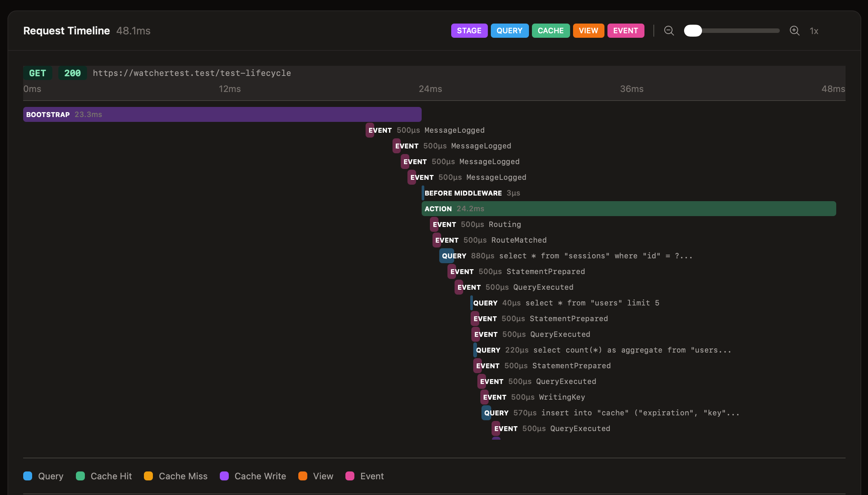Click the Cache Write legend dot
This screenshot has height=495, width=868.
(x=224, y=476)
